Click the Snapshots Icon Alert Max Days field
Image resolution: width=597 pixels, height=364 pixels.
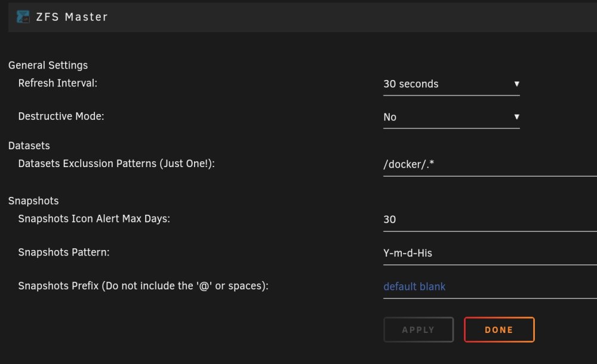coord(490,220)
